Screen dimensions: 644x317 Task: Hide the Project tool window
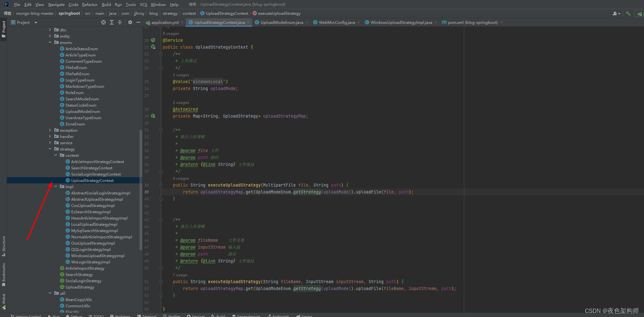click(138, 22)
